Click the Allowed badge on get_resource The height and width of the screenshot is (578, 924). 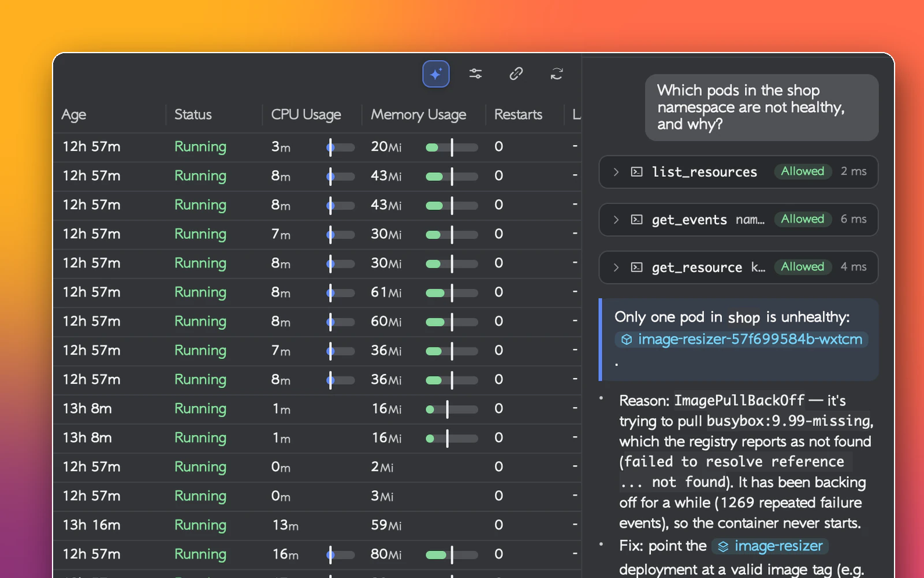(803, 266)
